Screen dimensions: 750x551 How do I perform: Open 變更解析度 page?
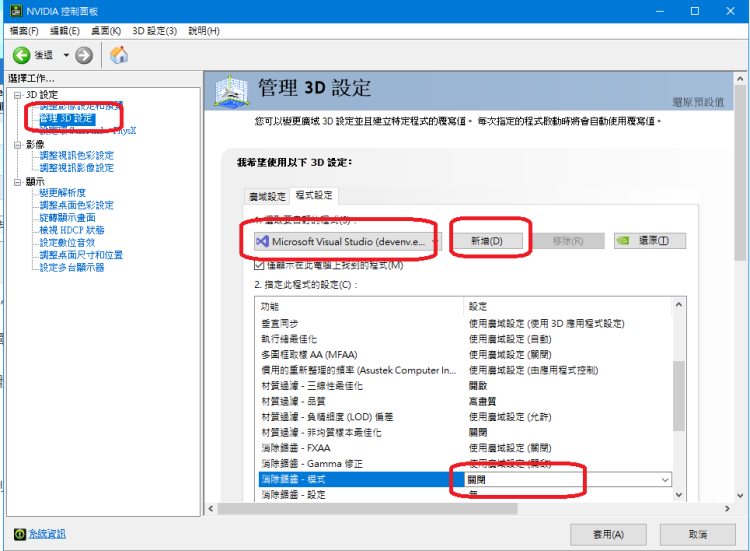pos(63,193)
